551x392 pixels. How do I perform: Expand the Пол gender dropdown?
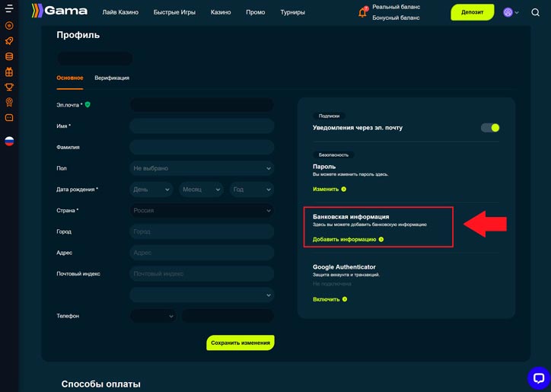[x=202, y=168]
